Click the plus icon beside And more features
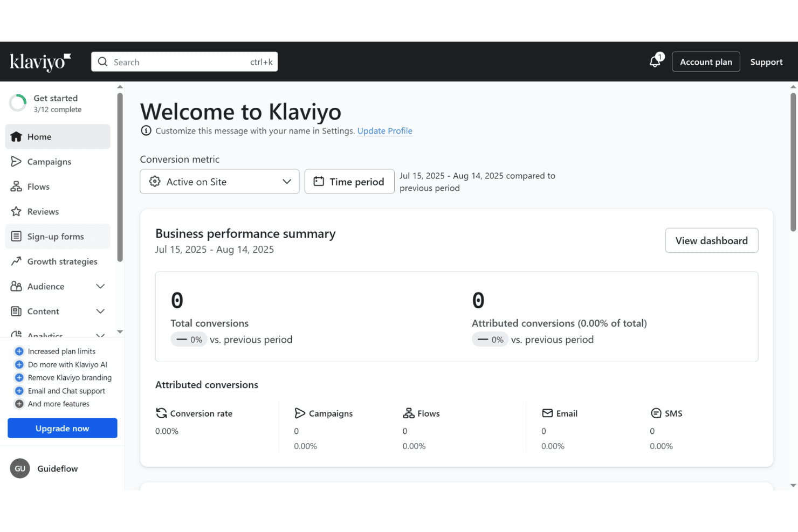Screen dimensions: 798x532 point(19,404)
